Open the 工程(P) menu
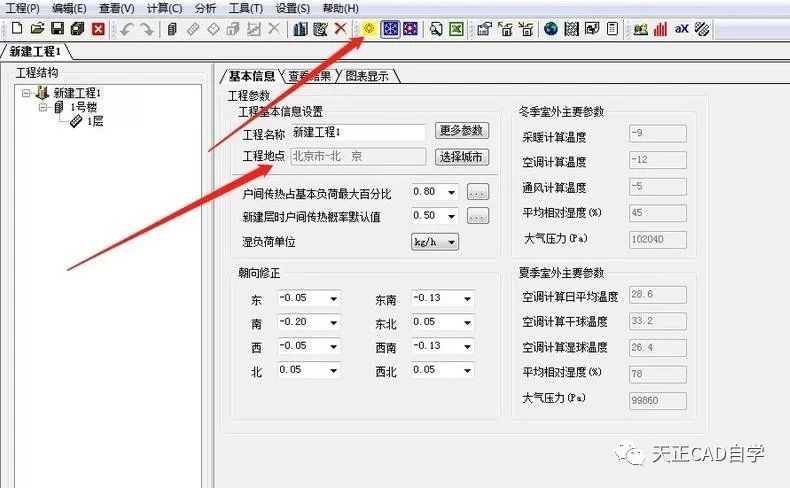This screenshot has height=488, width=790. (23, 9)
